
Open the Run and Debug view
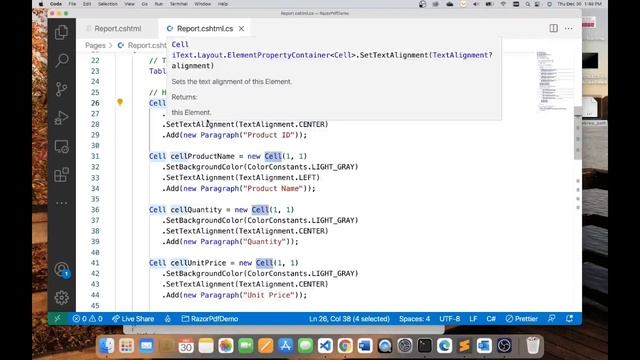[61, 118]
